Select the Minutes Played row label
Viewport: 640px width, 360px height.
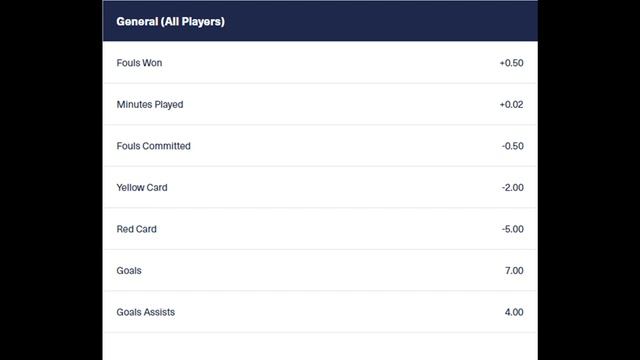(150, 104)
